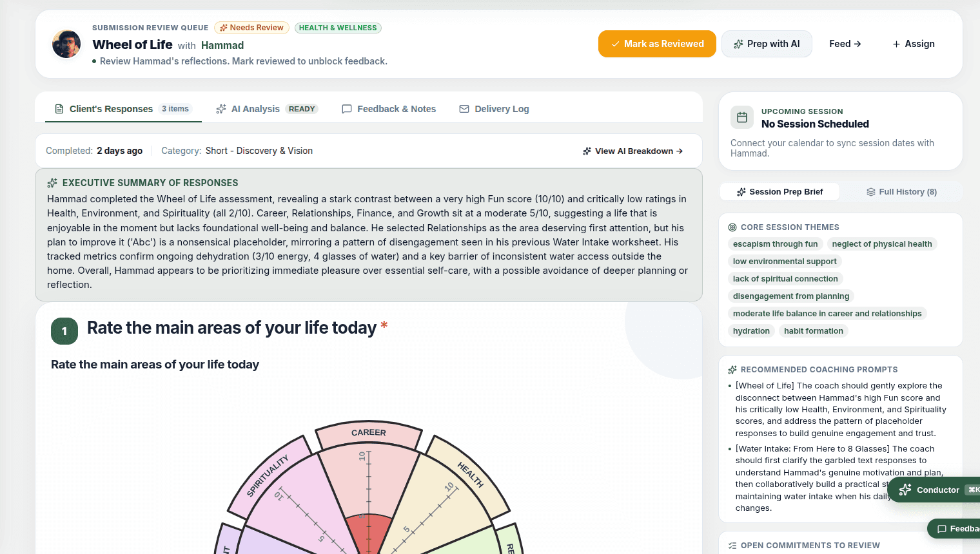Assign this submission
The image size is (980, 554).
[x=914, y=44]
